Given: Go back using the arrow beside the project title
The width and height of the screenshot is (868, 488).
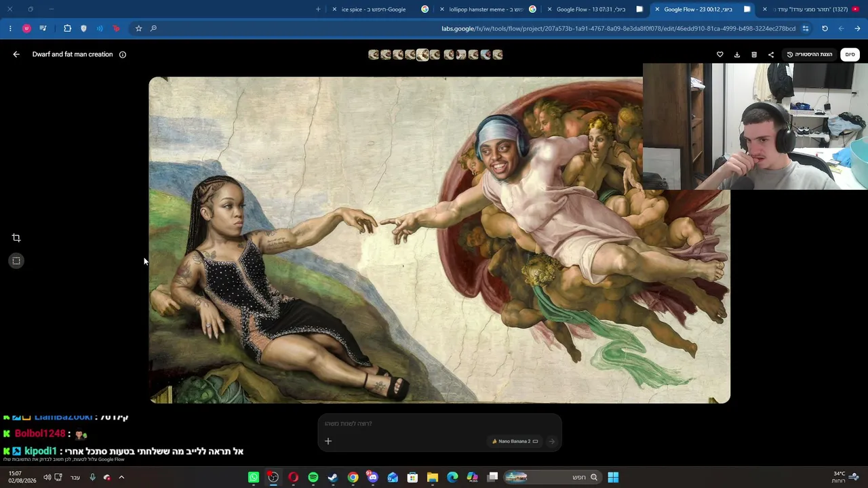Looking at the screenshot, I should [16, 54].
